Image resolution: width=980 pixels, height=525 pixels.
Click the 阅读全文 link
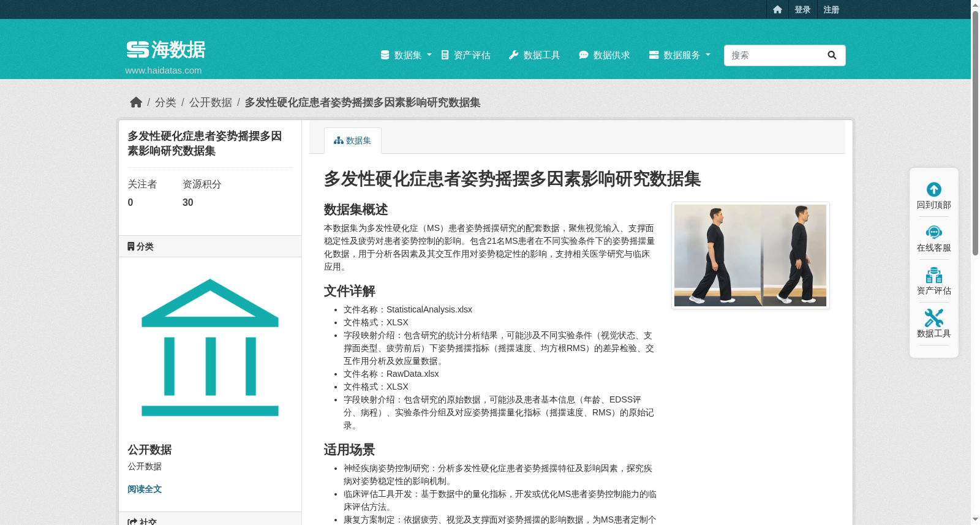(145, 489)
